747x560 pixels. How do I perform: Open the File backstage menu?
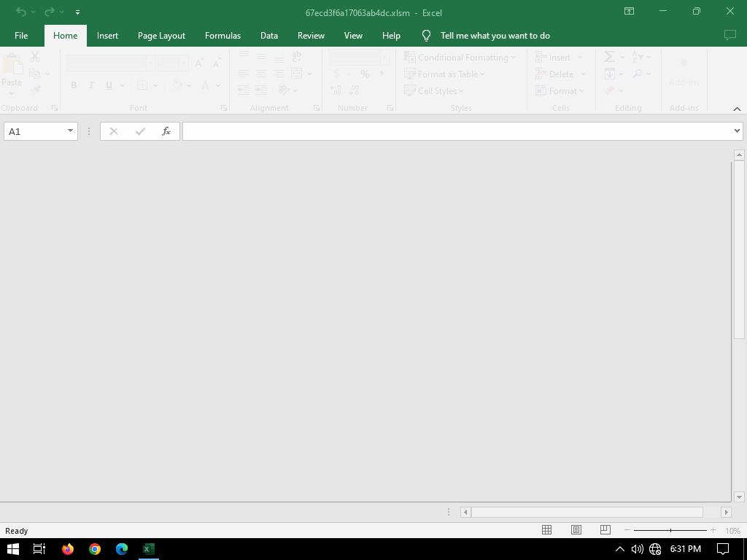tap(21, 35)
